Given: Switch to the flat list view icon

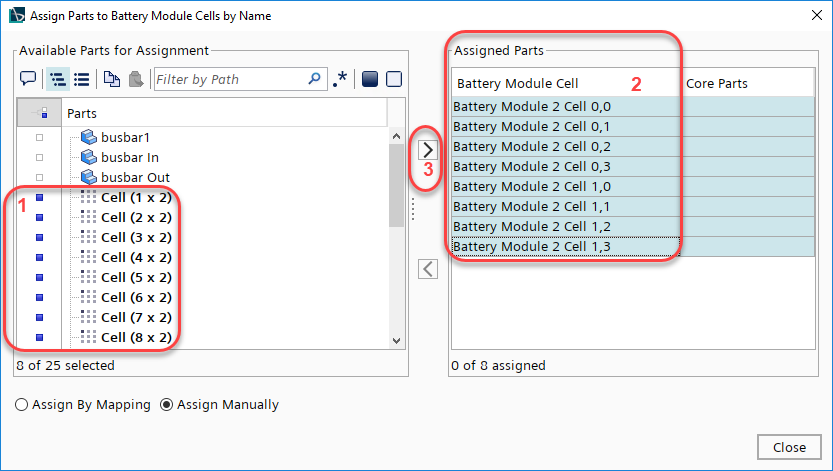Looking at the screenshot, I should tap(82, 79).
